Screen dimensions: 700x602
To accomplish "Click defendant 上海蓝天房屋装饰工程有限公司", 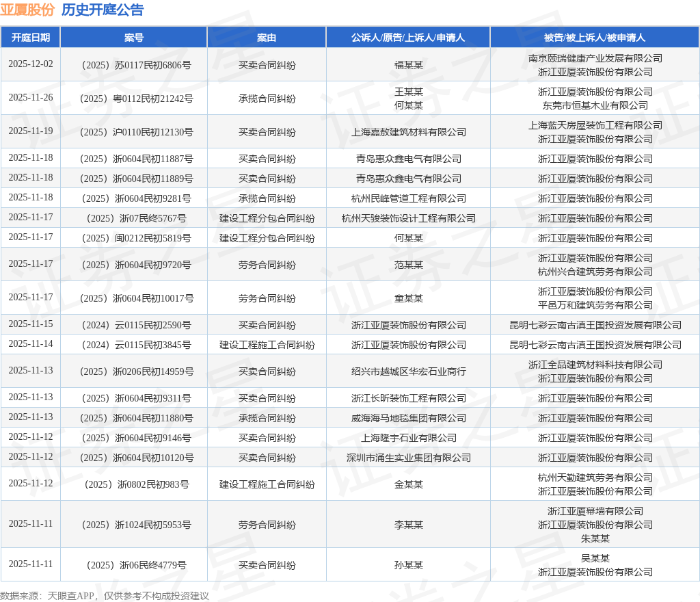I will point(595,125).
